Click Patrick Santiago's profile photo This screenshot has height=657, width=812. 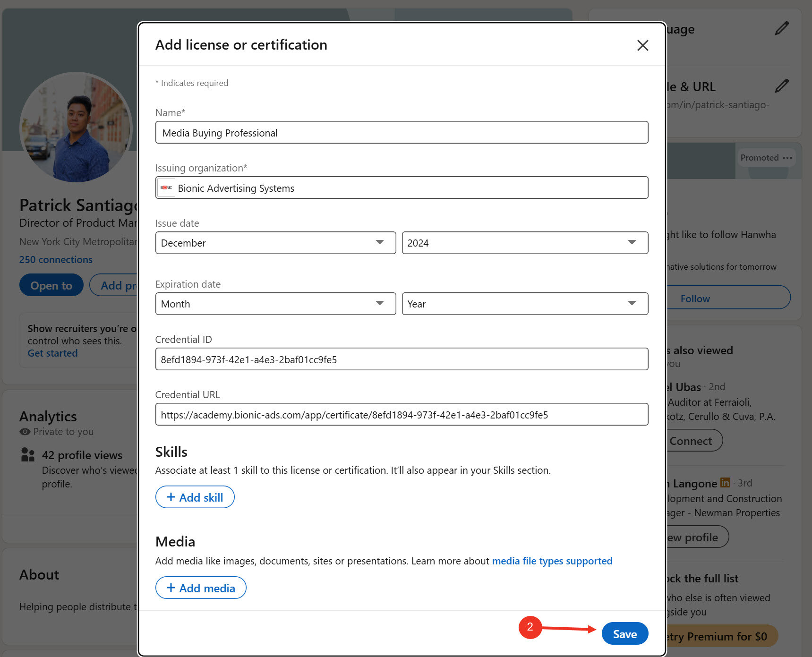pos(76,128)
